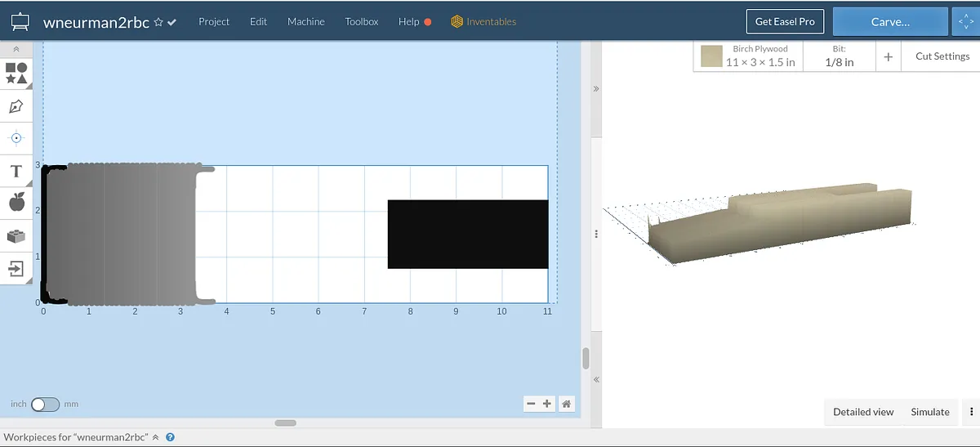980x447 pixels.
Task: Open the Apps lego brick icon
Action: click(x=16, y=236)
